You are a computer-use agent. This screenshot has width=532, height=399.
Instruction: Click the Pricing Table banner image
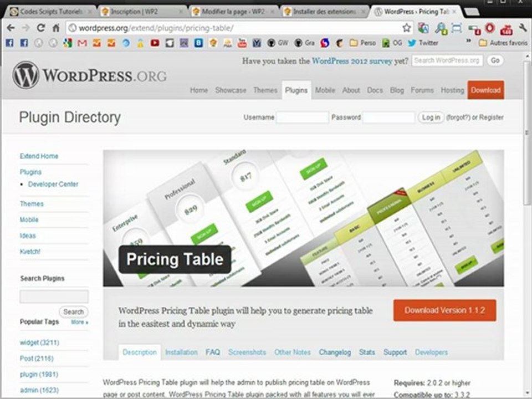(x=303, y=218)
